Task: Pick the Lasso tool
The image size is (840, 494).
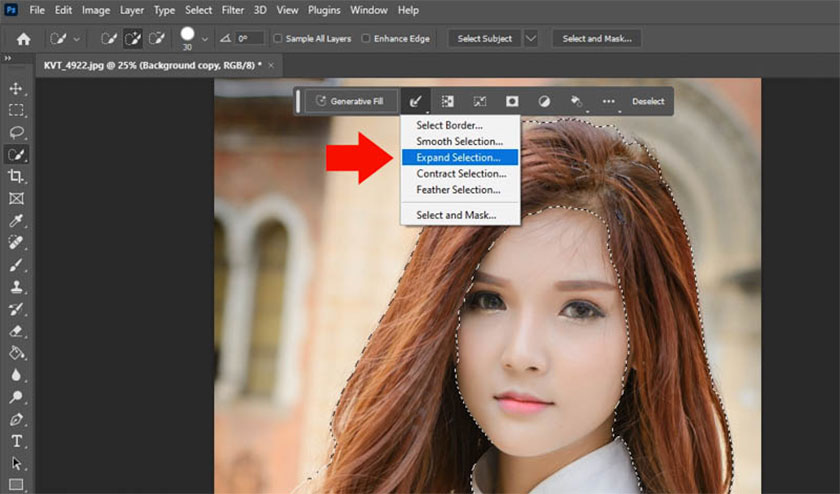Action: coord(17,133)
